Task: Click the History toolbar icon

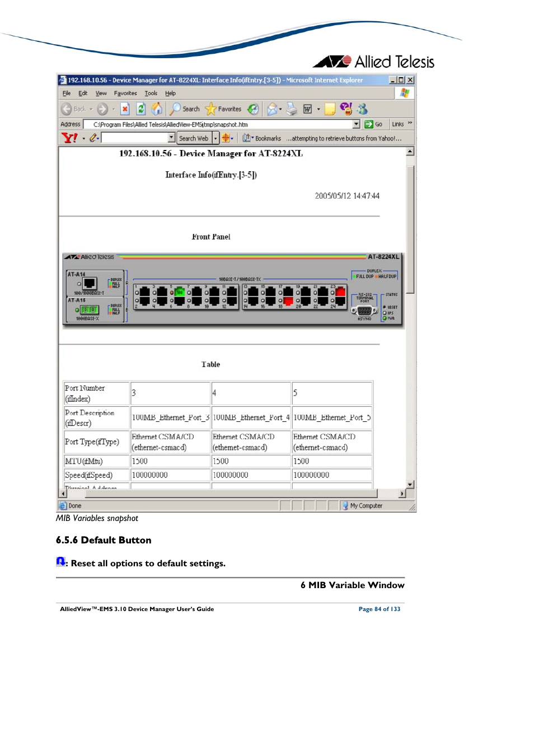Action: click(254, 109)
